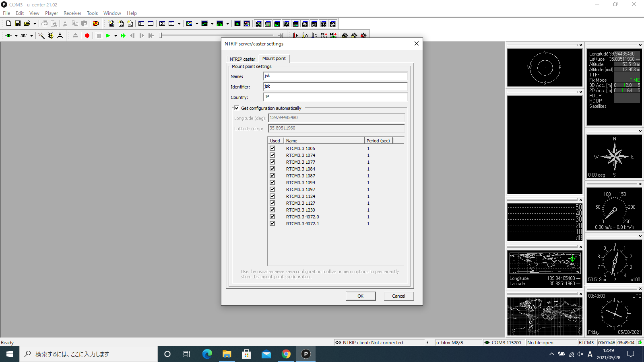Click the step-backward icon in player toolbar
The height and width of the screenshot is (362, 644).
[132, 36]
